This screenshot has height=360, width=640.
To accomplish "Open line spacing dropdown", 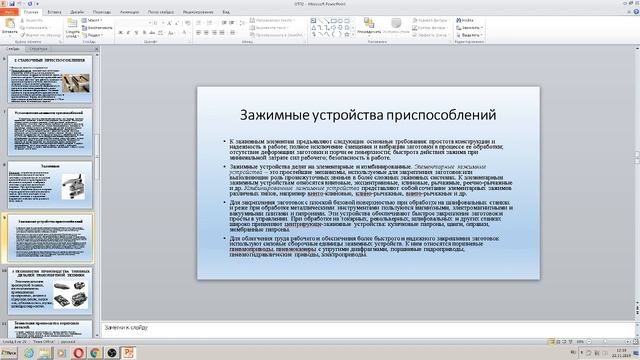I will tap(242, 23).
